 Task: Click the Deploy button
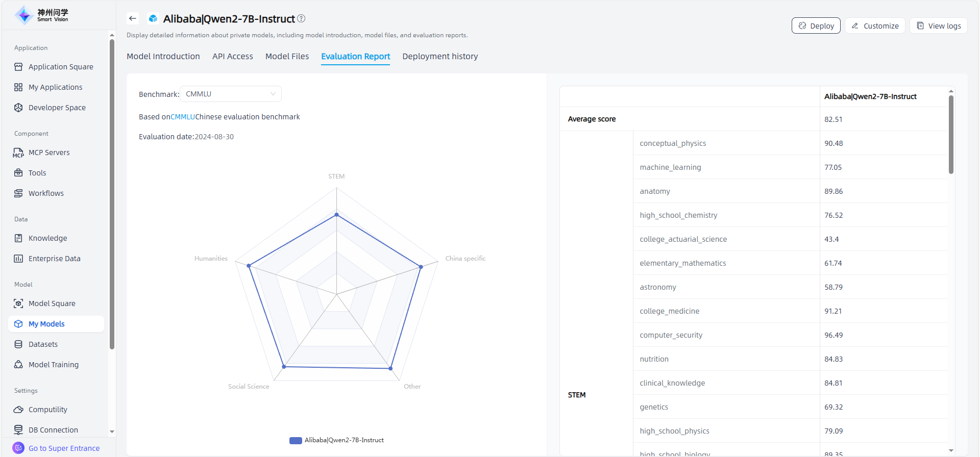[816, 26]
